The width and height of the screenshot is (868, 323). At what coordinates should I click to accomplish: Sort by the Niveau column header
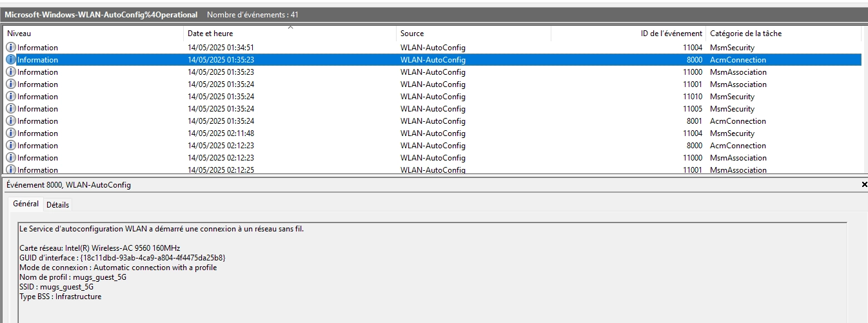pyautogui.click(x=19, y=34)
